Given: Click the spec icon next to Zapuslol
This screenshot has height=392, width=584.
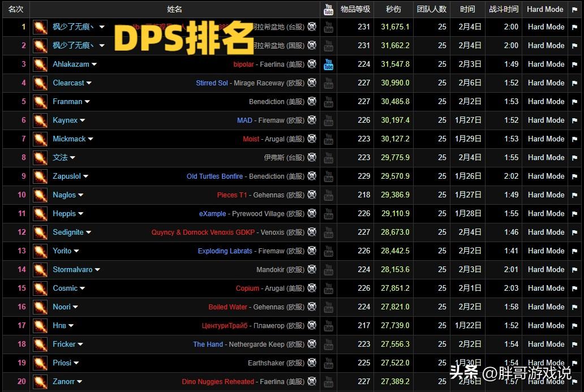Looking at the screenshot, I should pyautogui.click(x=40, y=176).
